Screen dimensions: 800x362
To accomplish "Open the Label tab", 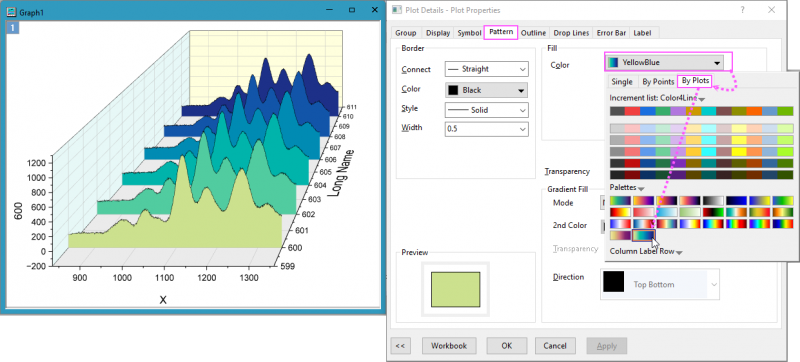I will point(642,33).
